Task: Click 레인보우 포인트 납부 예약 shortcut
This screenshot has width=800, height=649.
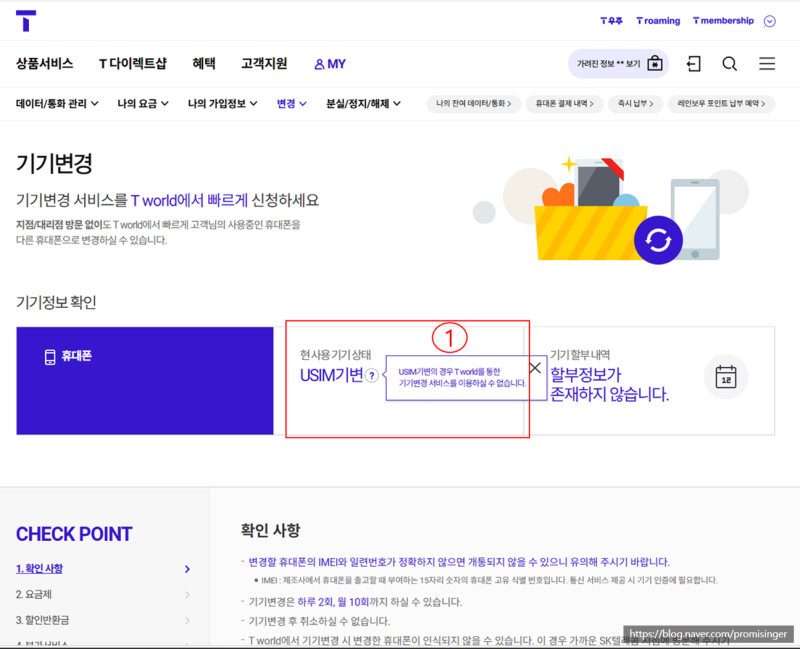Action: point(721,104)
